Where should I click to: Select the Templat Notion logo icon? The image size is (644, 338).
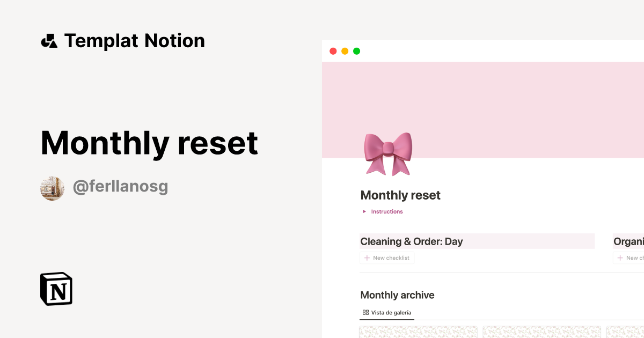point(49,40)
